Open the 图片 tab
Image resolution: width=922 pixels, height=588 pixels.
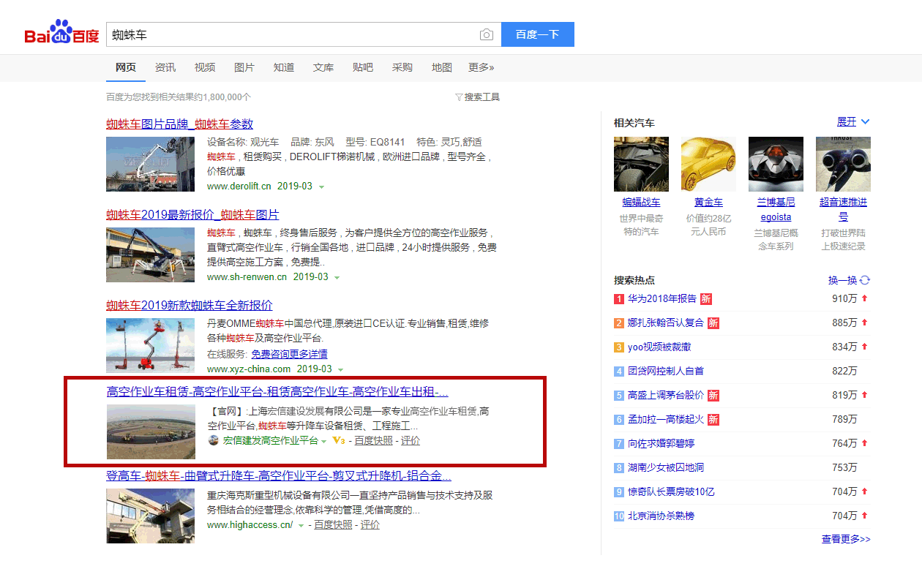tap(244, 67)
